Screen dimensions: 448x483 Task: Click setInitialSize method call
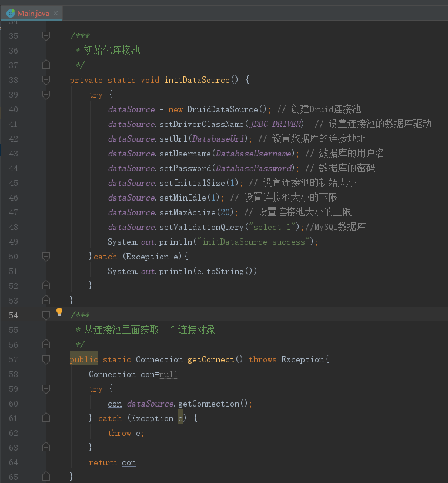pos(192,183)
